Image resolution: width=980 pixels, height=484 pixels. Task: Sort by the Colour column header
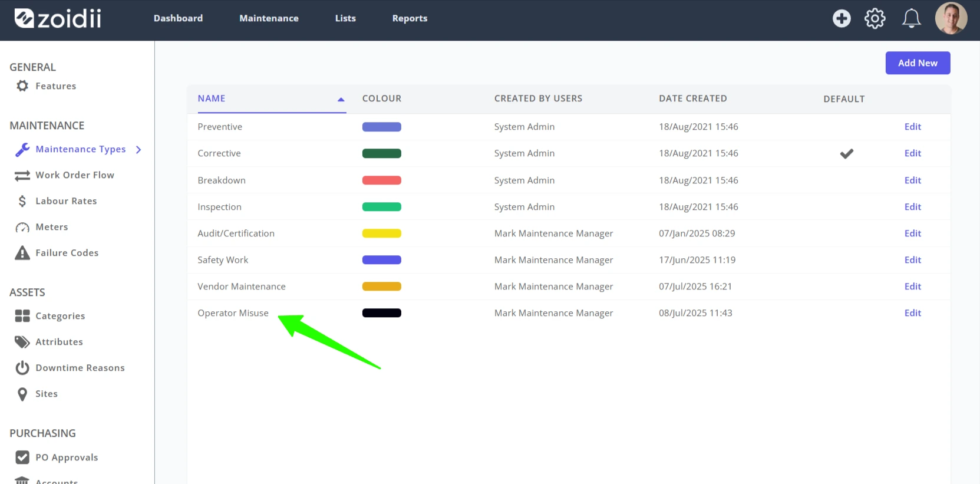pos(381,98)
